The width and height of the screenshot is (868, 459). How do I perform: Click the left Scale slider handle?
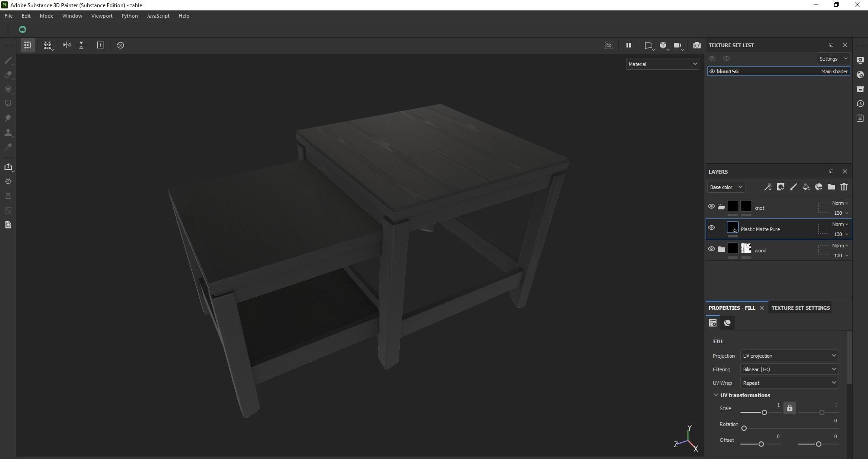[764, 412]
